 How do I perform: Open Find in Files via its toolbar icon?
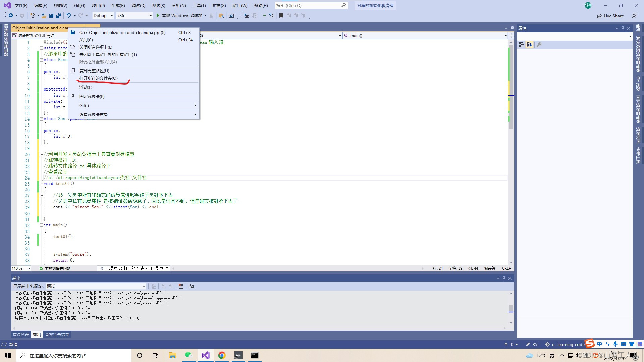221,15
